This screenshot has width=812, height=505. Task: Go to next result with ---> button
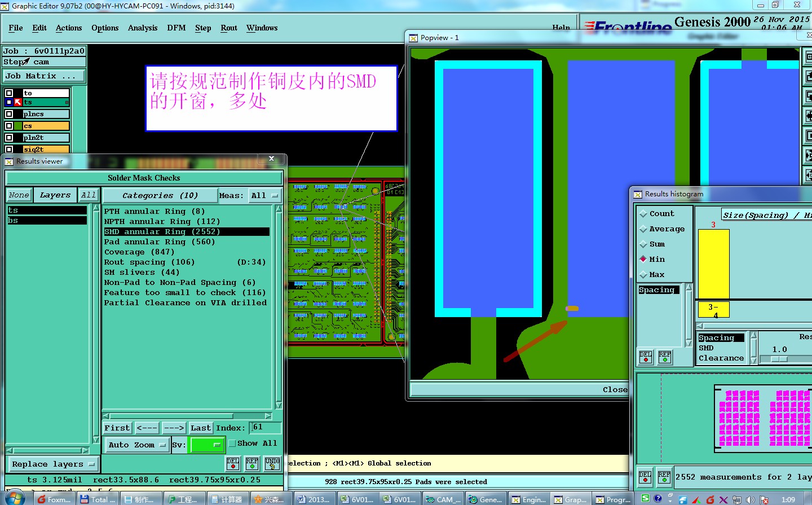(174, 428)
